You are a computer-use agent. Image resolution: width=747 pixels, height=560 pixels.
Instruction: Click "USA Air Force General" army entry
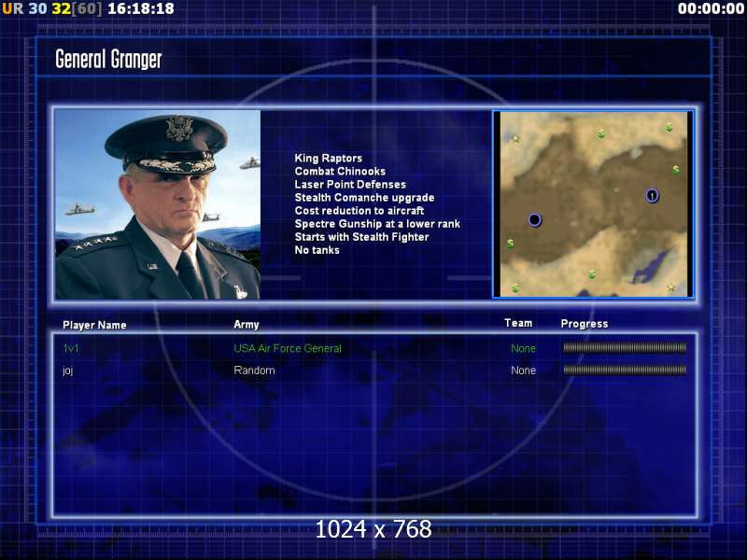(x=288, y=348)
